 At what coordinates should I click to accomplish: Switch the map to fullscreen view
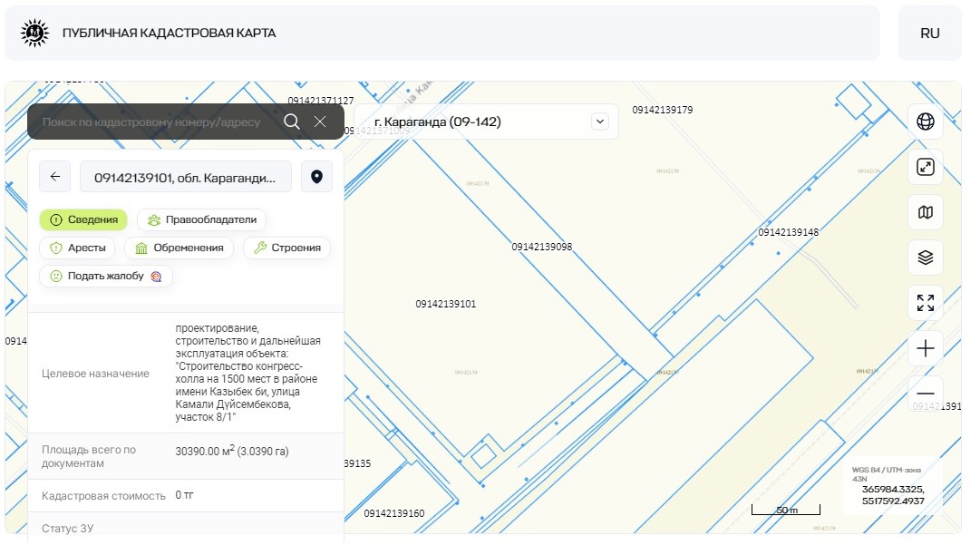[x=925, y=303]
